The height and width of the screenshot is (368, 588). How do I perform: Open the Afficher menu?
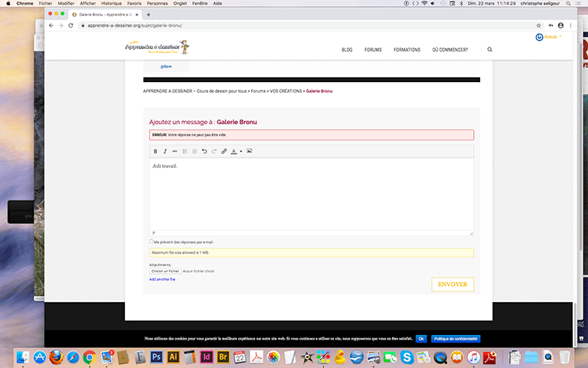point(88,3)
